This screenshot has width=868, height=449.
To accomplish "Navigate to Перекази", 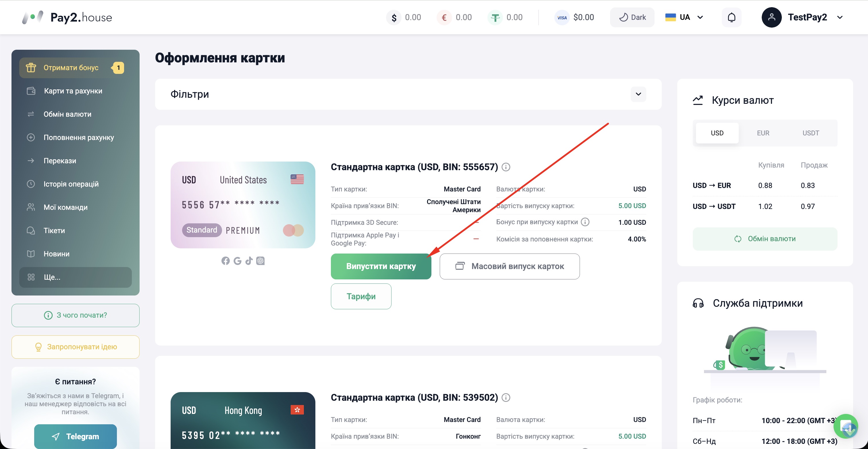I will [76, 161].
